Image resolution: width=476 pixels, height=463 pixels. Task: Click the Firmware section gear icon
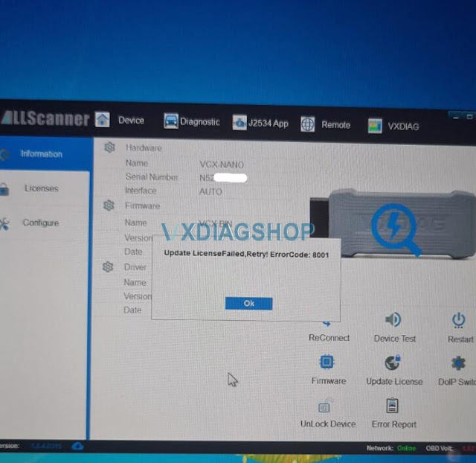109,205
